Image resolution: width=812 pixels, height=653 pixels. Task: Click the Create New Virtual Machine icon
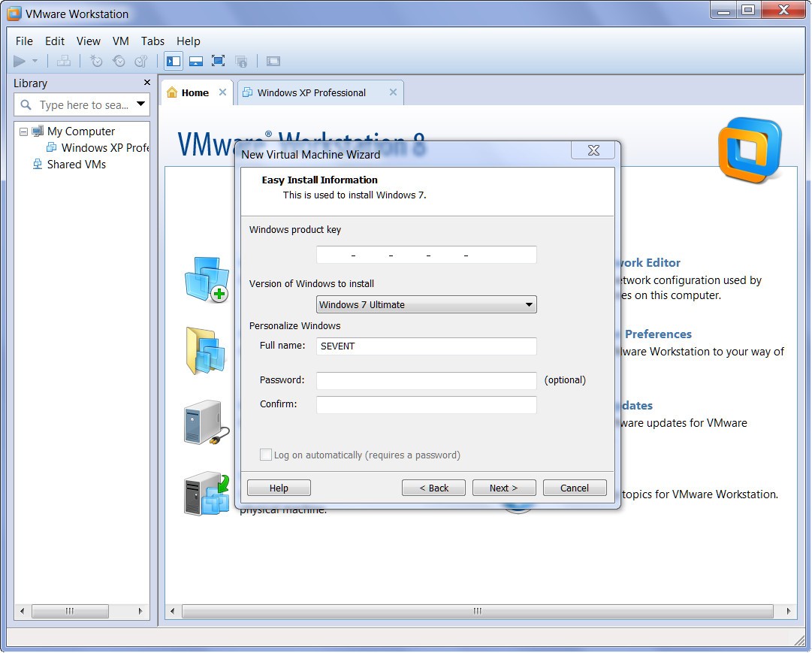point(207,280)
